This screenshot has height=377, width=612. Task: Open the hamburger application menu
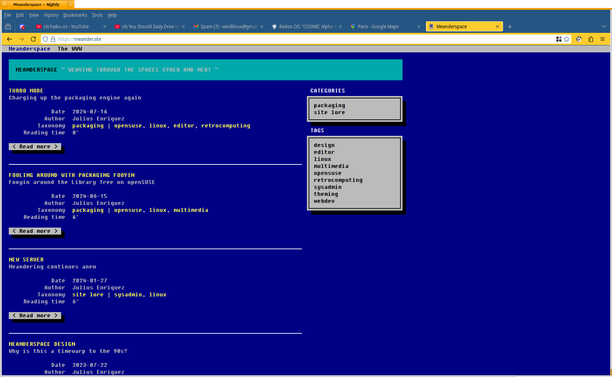[603, 39]
